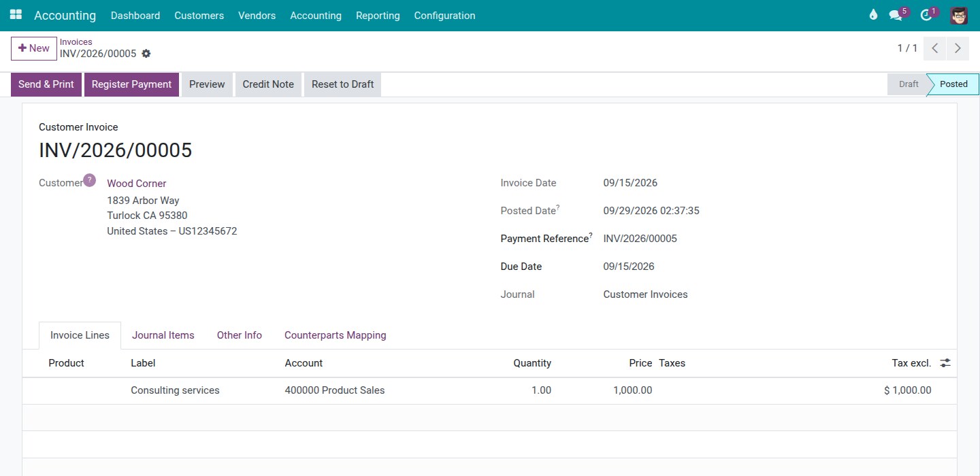Select the Draft status stage
This screenshot has width=980, height=476.
click(908, 84)
